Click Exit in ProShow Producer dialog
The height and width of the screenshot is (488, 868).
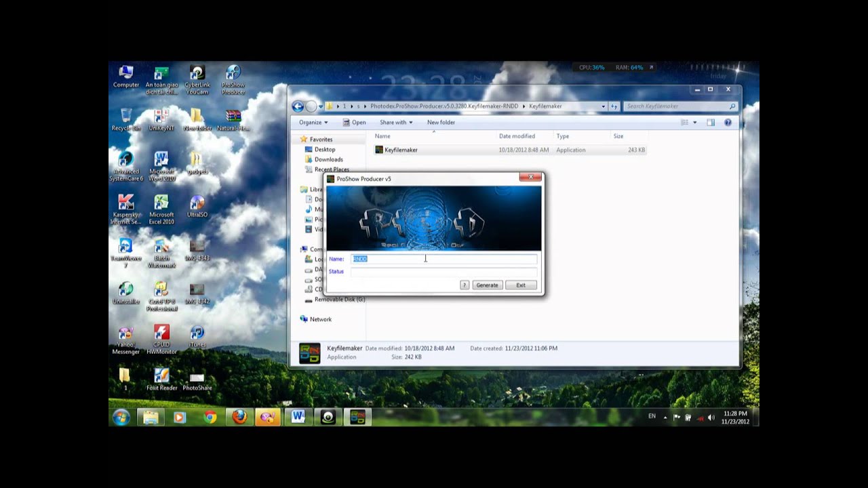521,285
